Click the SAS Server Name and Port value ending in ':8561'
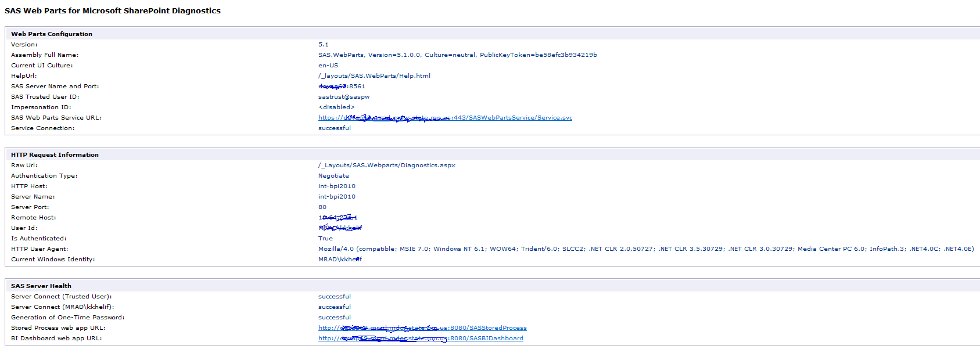Screen dimensions: 980x360 [x=342, y=87]
